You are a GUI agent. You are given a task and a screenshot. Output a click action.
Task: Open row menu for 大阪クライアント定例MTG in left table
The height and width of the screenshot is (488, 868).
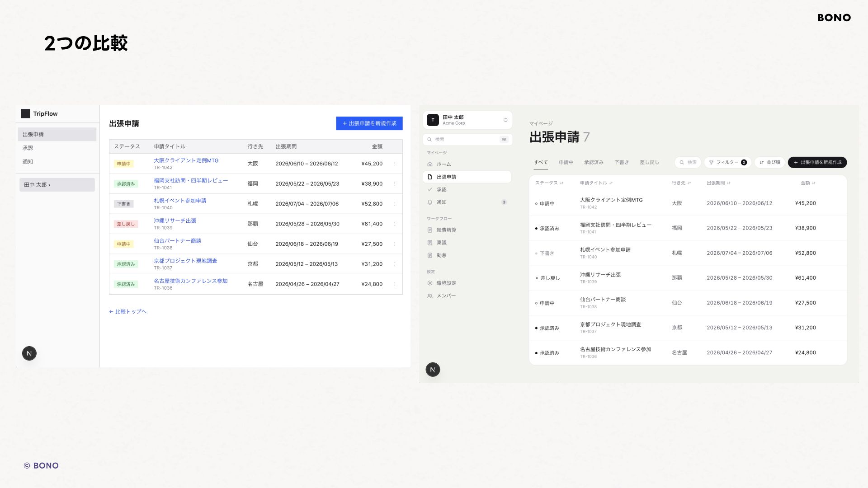395,164
